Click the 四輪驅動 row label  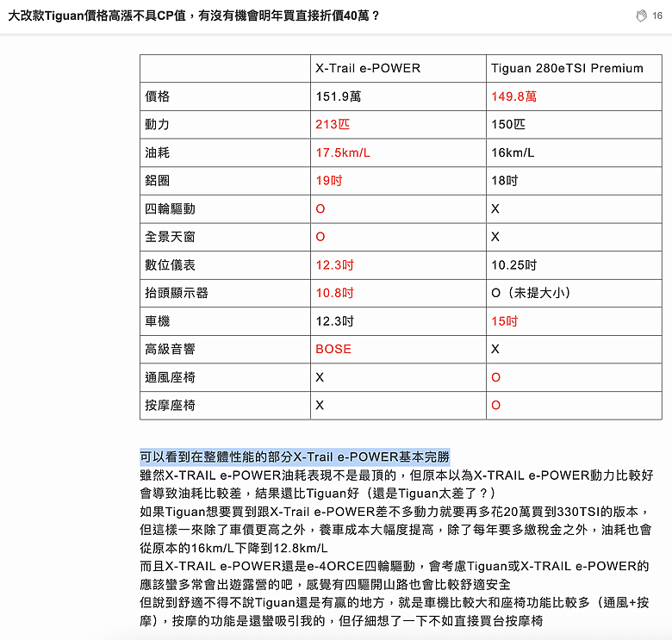click(170, 208)
